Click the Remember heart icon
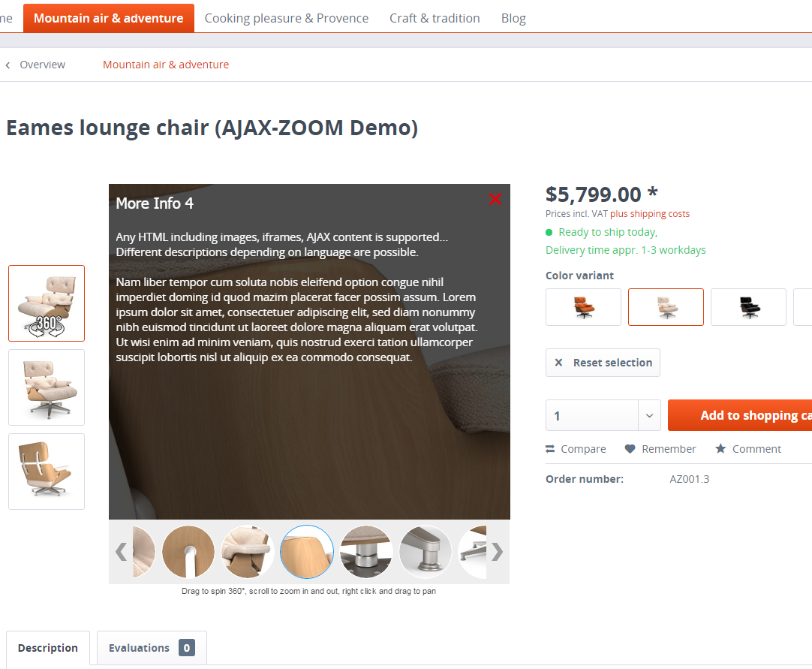The image size is (812, 669). coord(630,449)
